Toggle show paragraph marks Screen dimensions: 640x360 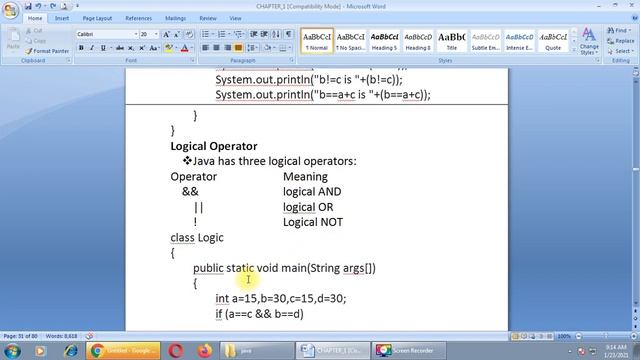coord(289,34)
